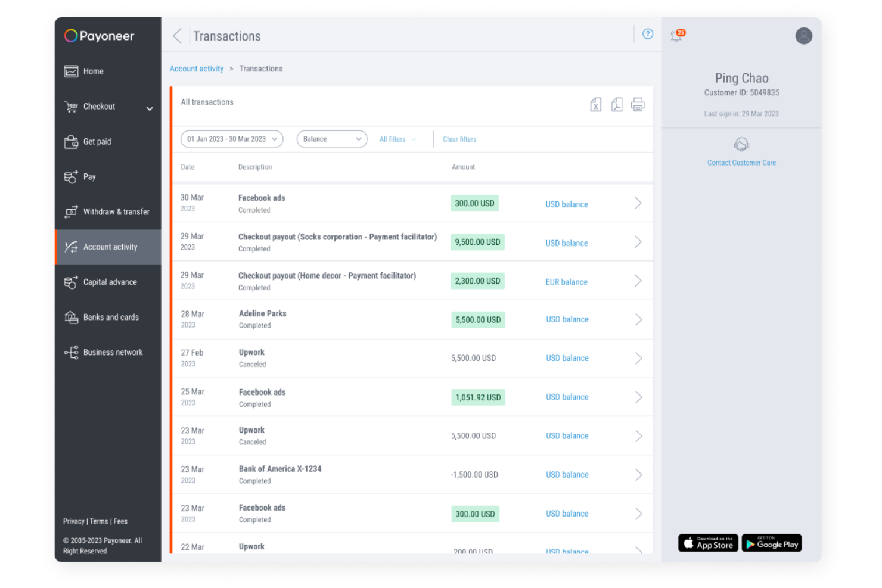Open details arrow for Home decor payout
882x588 pixels.
638,281
